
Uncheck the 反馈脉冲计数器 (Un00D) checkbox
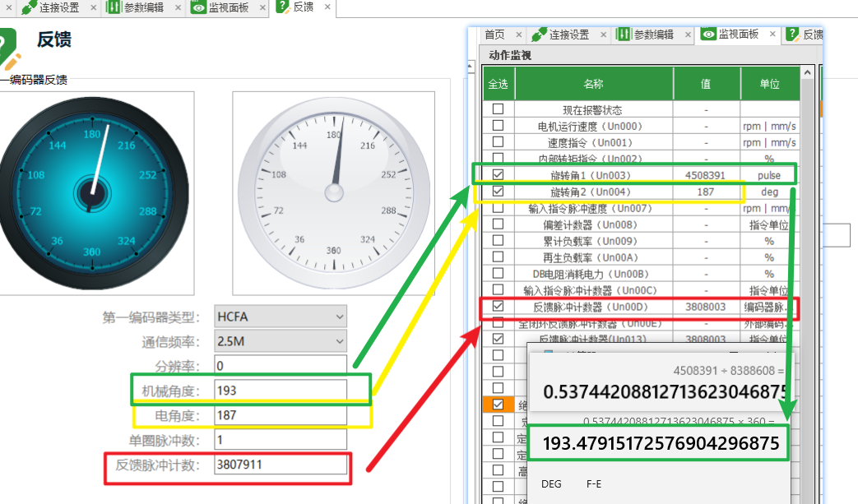coord(498,307)
